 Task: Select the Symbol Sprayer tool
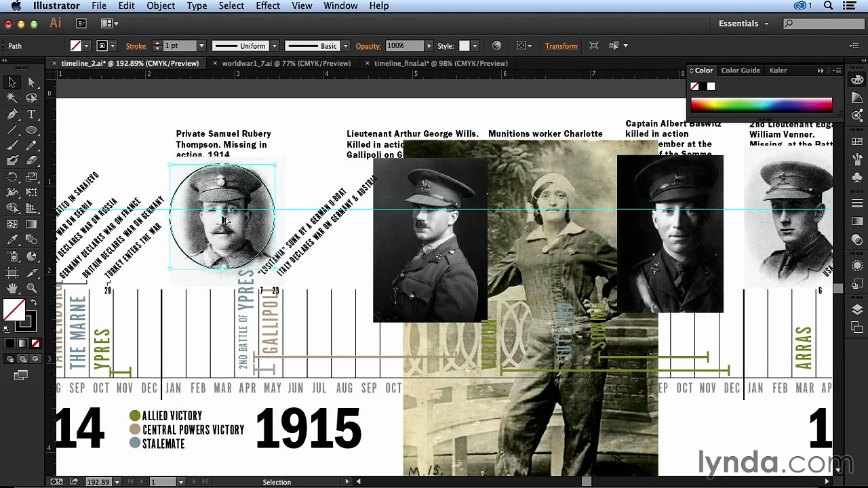pyautogui.click(x=12, y=256)
